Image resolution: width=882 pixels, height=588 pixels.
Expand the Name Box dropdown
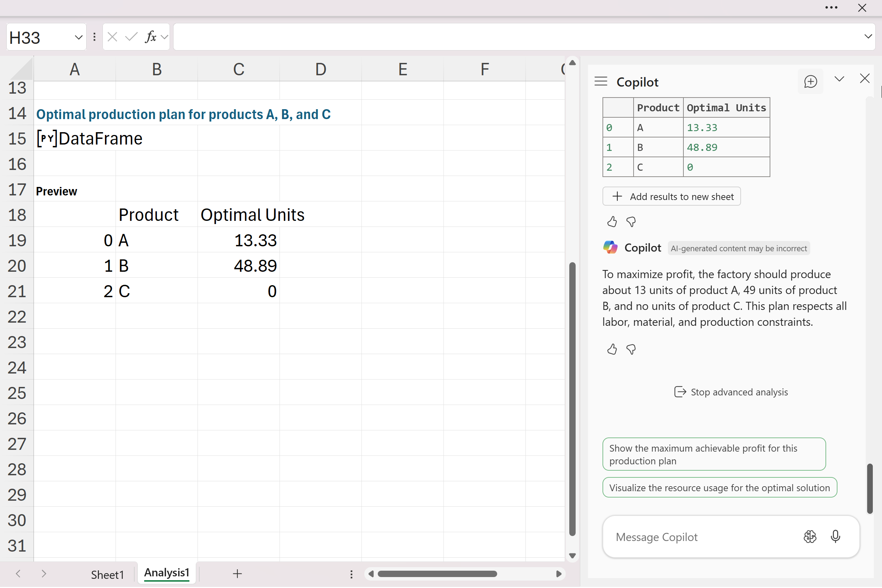click(x=78, y=37)
